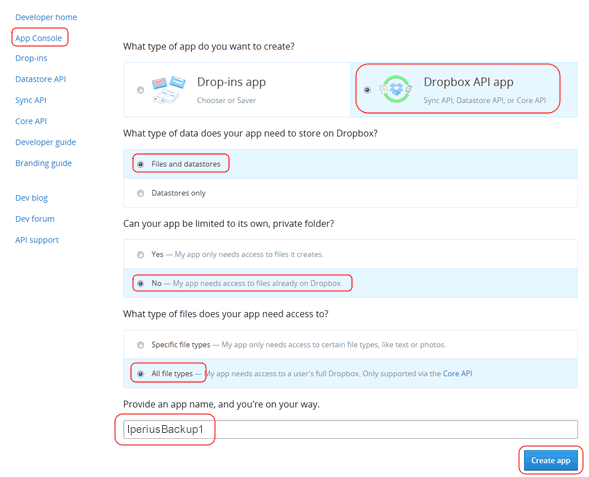Click the Dropbox API app logo icon

[396, 89]
